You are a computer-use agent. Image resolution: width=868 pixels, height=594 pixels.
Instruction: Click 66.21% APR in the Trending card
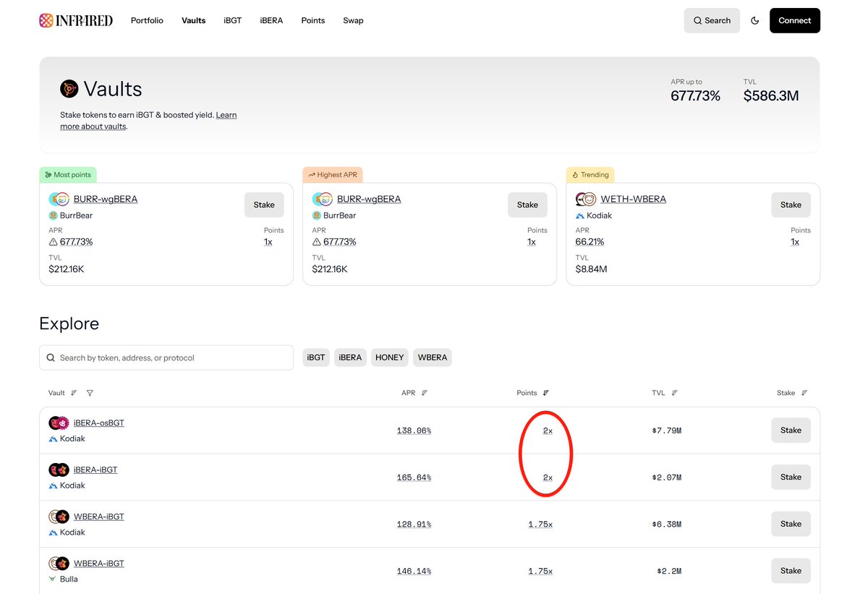(x=590, y=242)
